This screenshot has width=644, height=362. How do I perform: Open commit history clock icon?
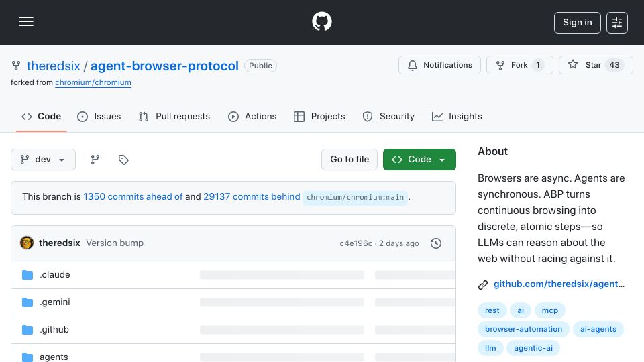pos(436,243)
